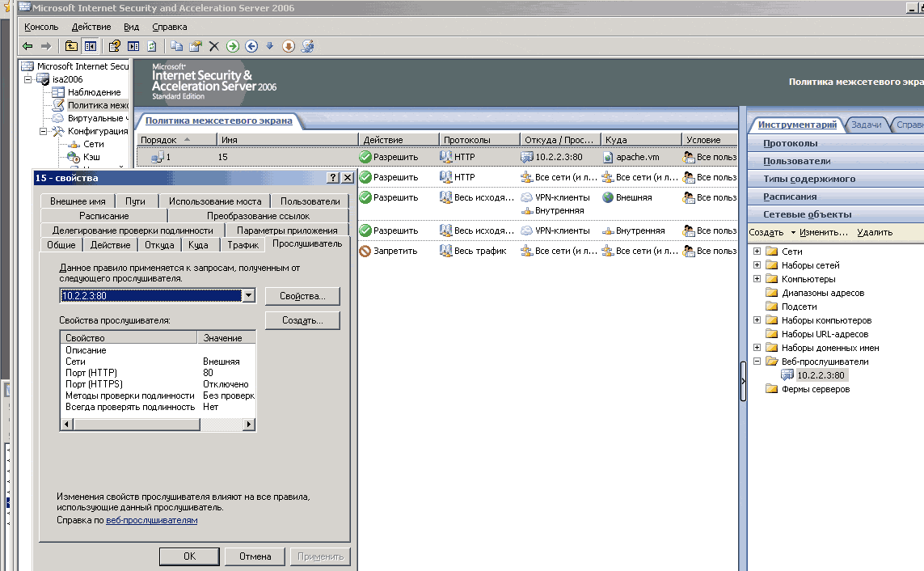Expand the Наборы сетей folder
Viewport: 924px width, 571px height.
757,264
